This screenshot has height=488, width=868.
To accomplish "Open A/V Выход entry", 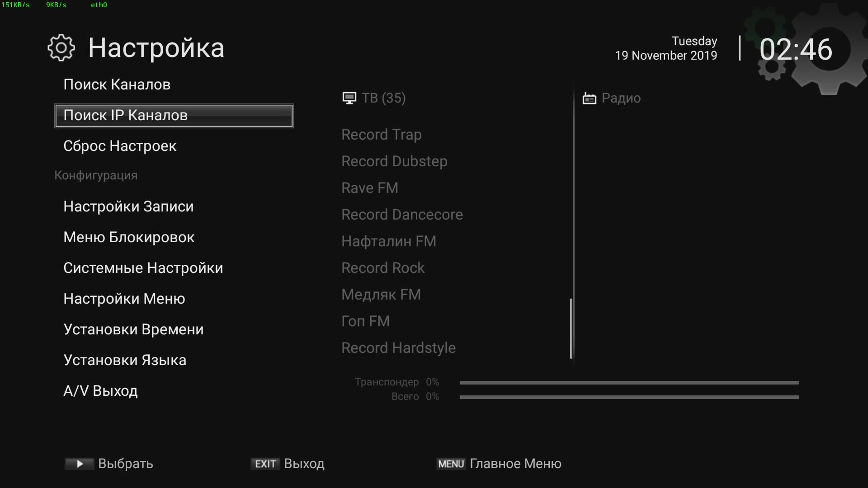I will (100, 391).
